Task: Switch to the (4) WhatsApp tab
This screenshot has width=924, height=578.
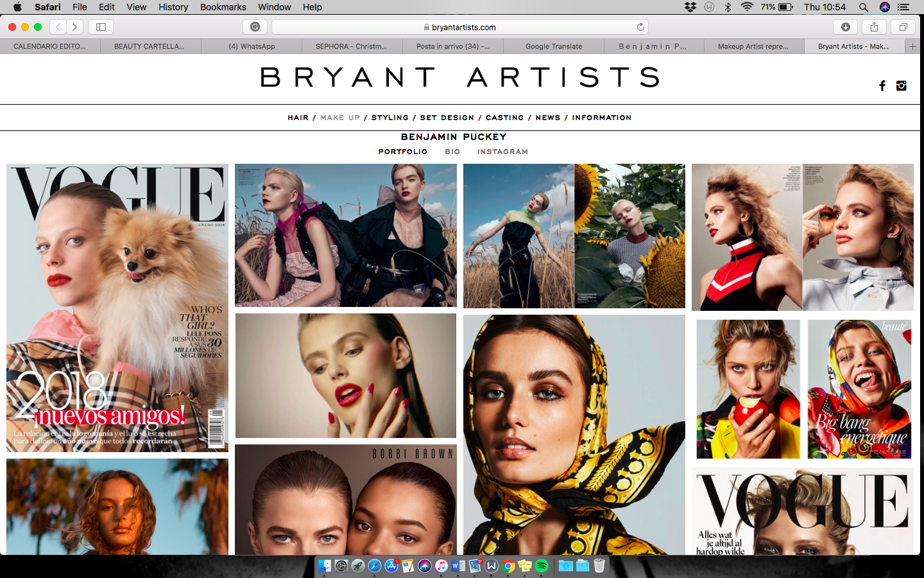Action: click(x=252, y=46)
